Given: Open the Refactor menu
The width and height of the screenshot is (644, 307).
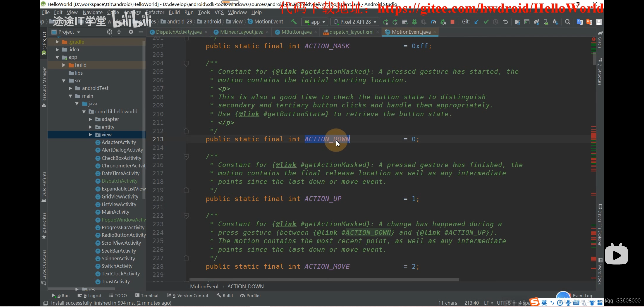Looking at the screenshot, I should (155, 12).
